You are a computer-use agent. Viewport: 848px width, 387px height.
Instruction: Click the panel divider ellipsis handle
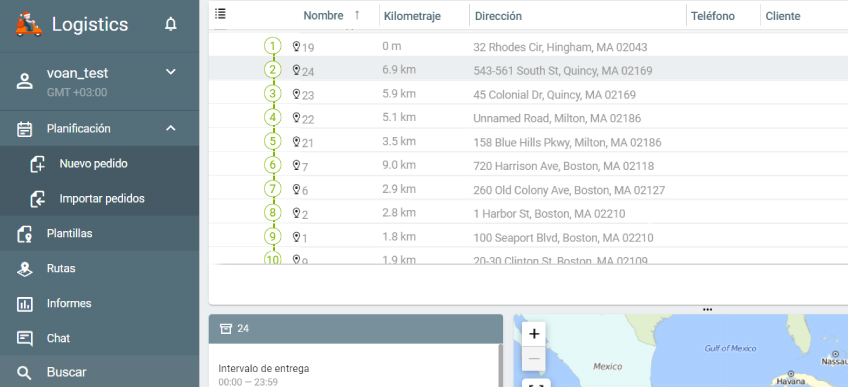click(x=707, y=310)
